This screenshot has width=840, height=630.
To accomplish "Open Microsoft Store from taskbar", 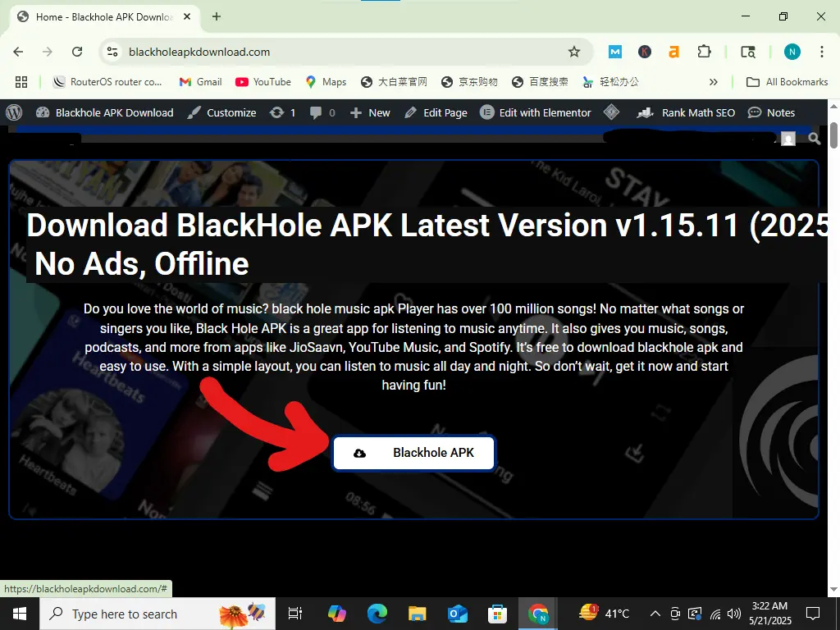I will [498, 614].
